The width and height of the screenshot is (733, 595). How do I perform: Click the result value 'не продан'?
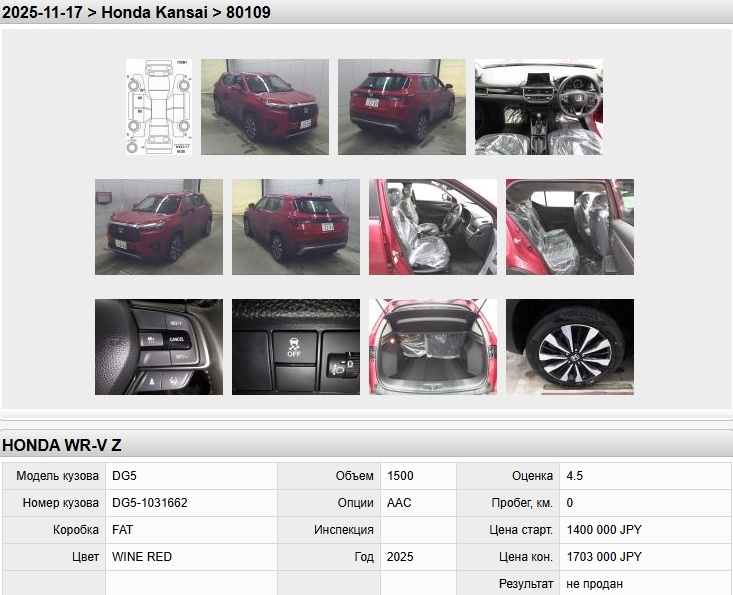point(595,584)
